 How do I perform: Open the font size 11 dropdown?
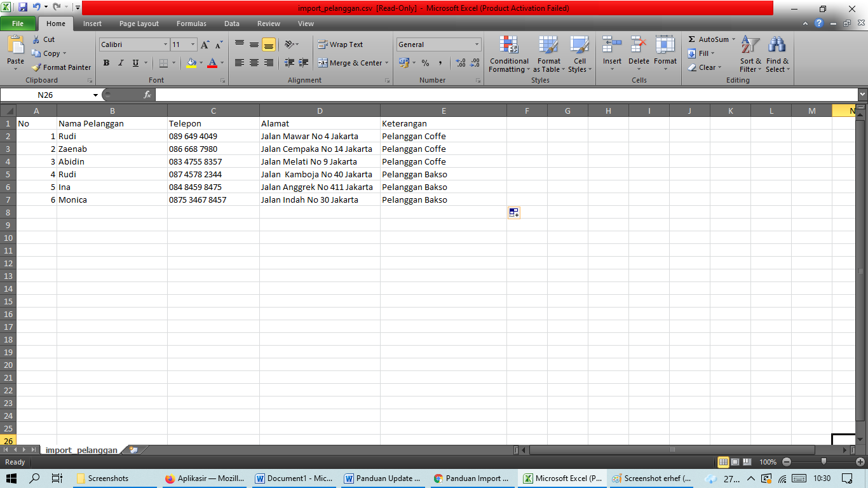[193, 44]
